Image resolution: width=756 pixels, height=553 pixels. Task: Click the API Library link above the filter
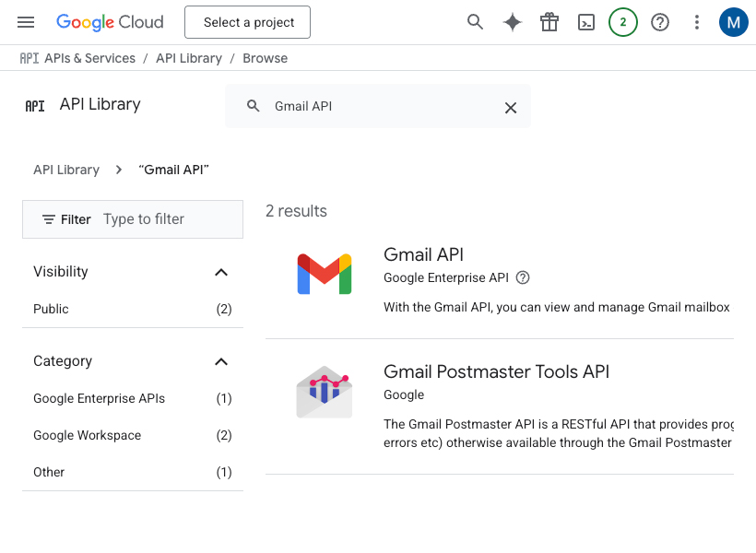pyautogui.click(x=66, y=170)
